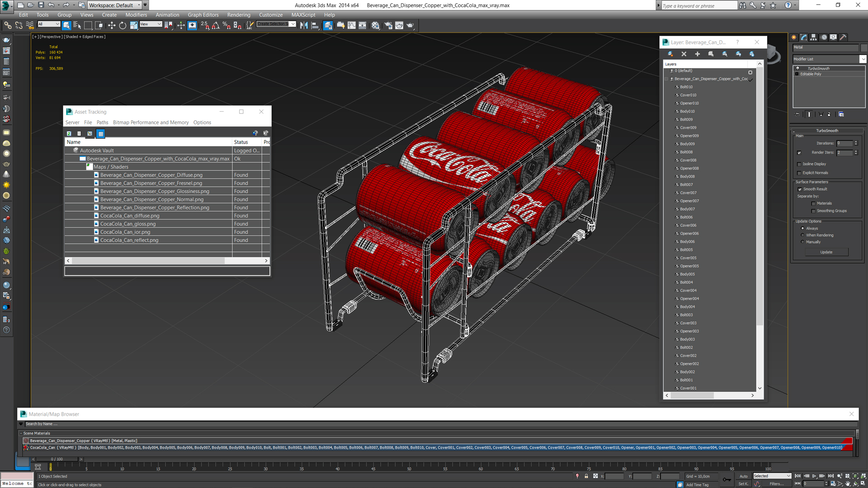Image resolution: width=868 pixels, height=488 pixels.
Task: Open the Graph Editors menu
Action: click(x=203, y=14)
